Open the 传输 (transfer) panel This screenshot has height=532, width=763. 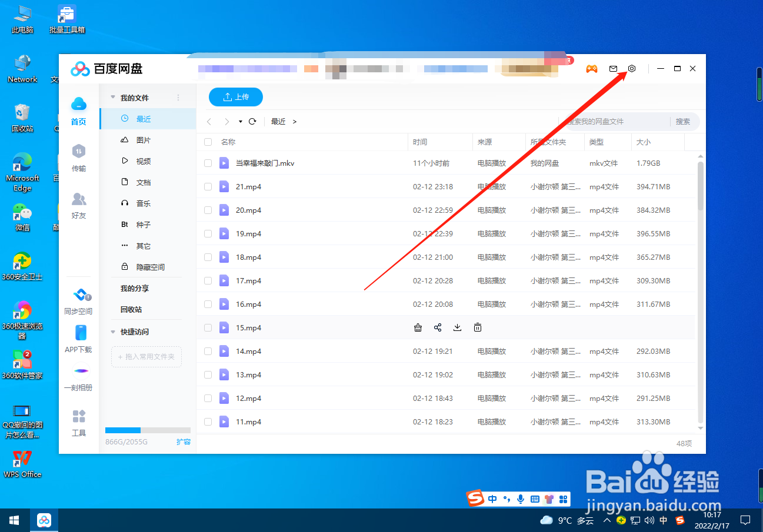pos(78,158)
